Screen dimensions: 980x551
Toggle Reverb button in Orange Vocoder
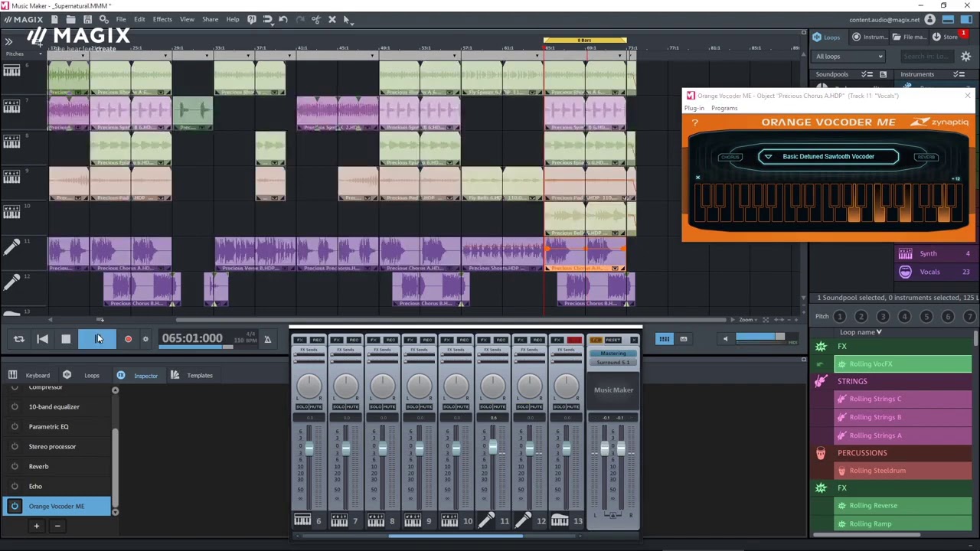pyautogui.click(x=926, y=157)
